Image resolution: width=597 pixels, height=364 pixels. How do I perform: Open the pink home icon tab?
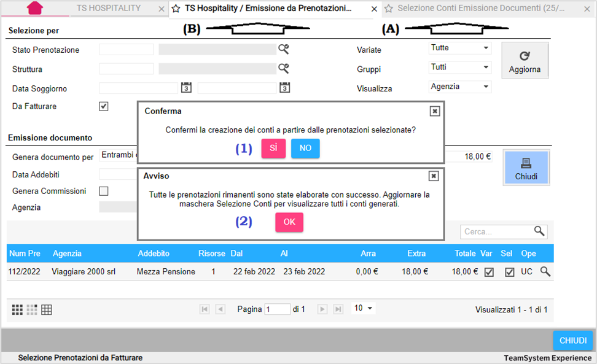pos(34,8)
